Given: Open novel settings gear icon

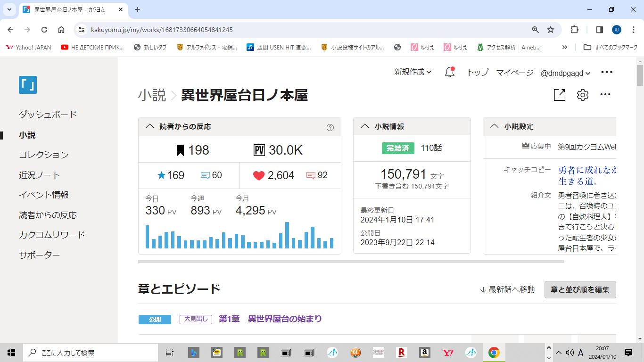Looking at the screenshot, I should [x=583, y=95].
